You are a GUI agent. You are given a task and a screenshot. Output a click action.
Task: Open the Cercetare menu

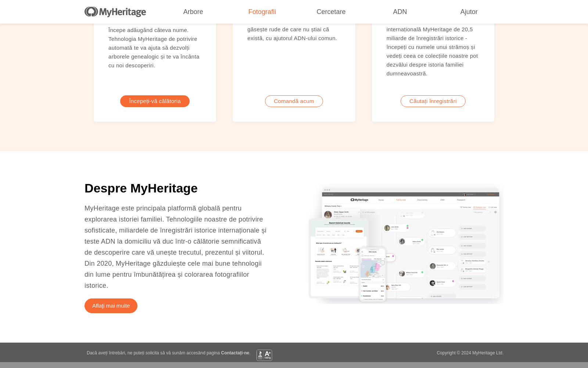[x=331, y=12]
